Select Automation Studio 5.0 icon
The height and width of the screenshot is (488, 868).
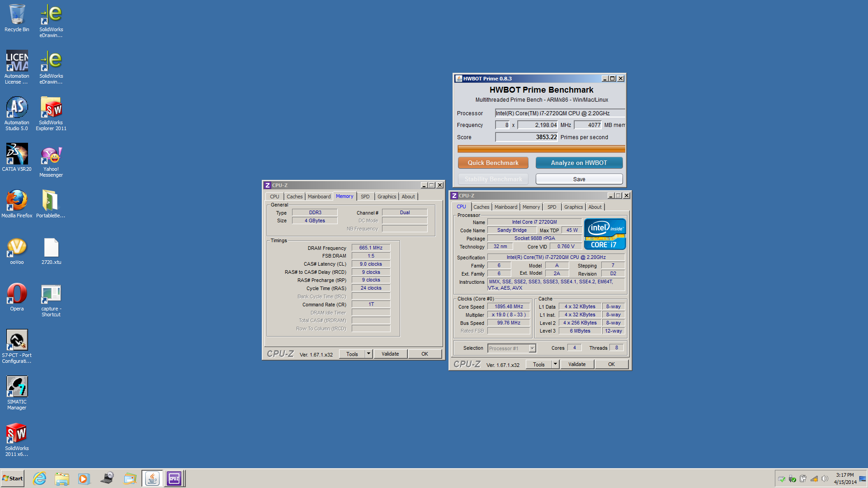(x=17, y=113)
